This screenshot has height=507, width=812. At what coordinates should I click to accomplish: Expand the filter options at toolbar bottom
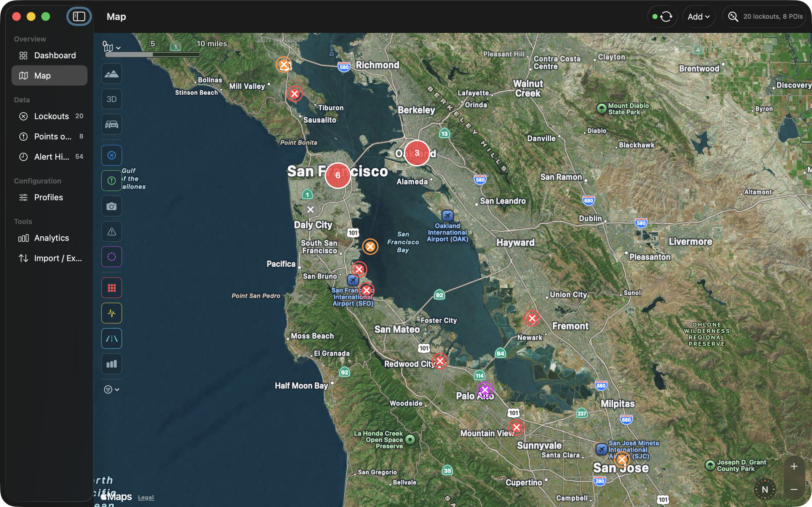pos(111,389)
